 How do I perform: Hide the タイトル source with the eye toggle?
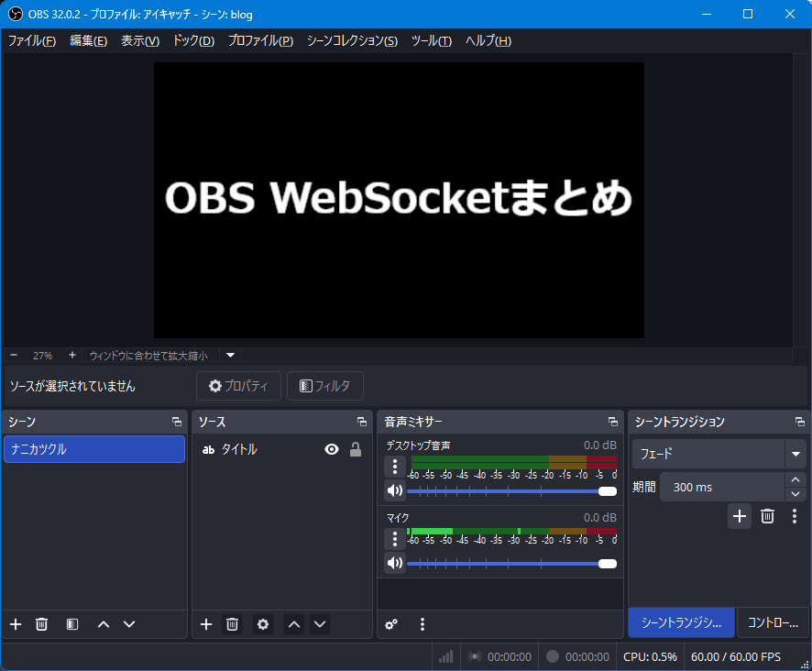pyautogui.click(x=331, y=449)
